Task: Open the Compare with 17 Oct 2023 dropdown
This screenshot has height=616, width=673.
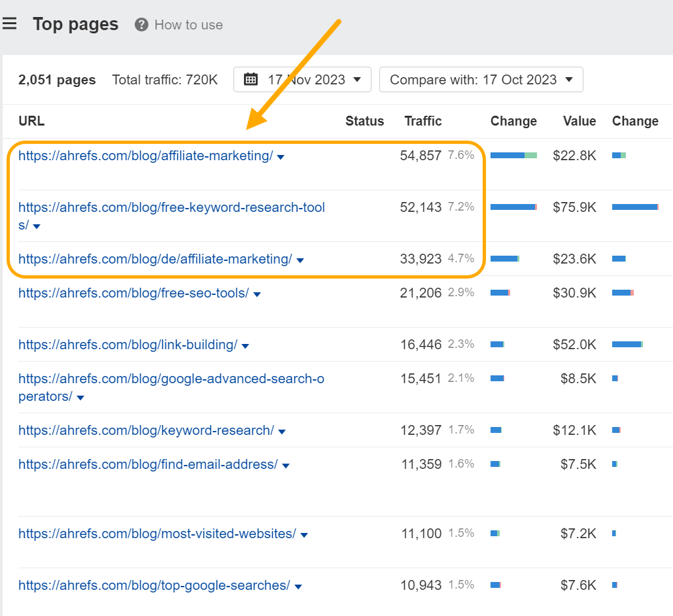Action: click(x=481, y=79)
